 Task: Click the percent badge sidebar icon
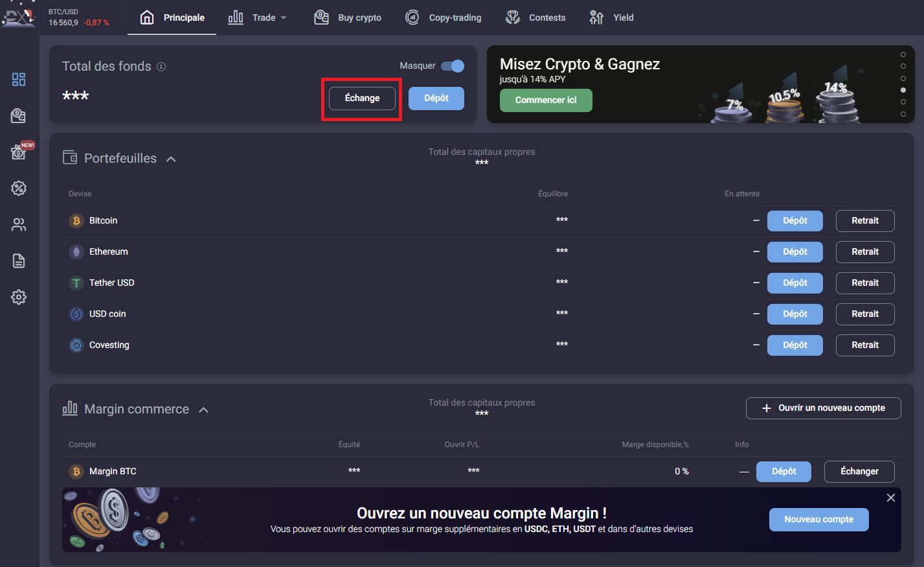[x=19, y=188]
